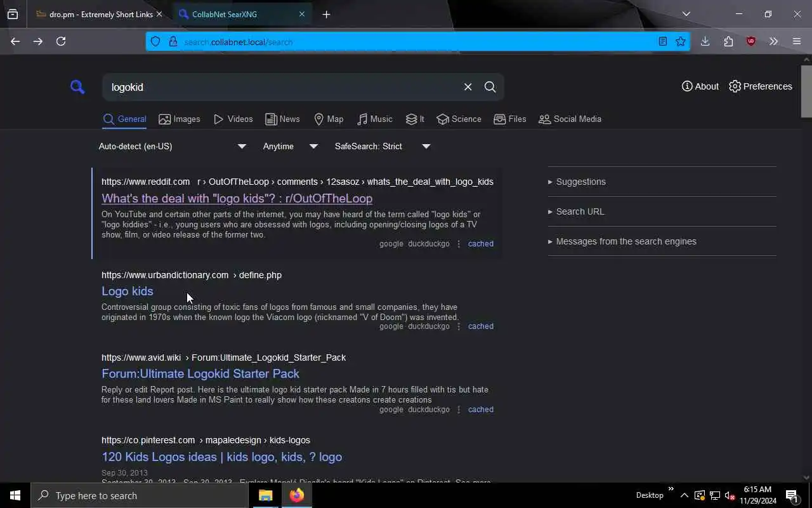Open the tracking protection shield icon
Image resolution: width=812 pixels, height=508 pixels.
[x=155, y=41]
